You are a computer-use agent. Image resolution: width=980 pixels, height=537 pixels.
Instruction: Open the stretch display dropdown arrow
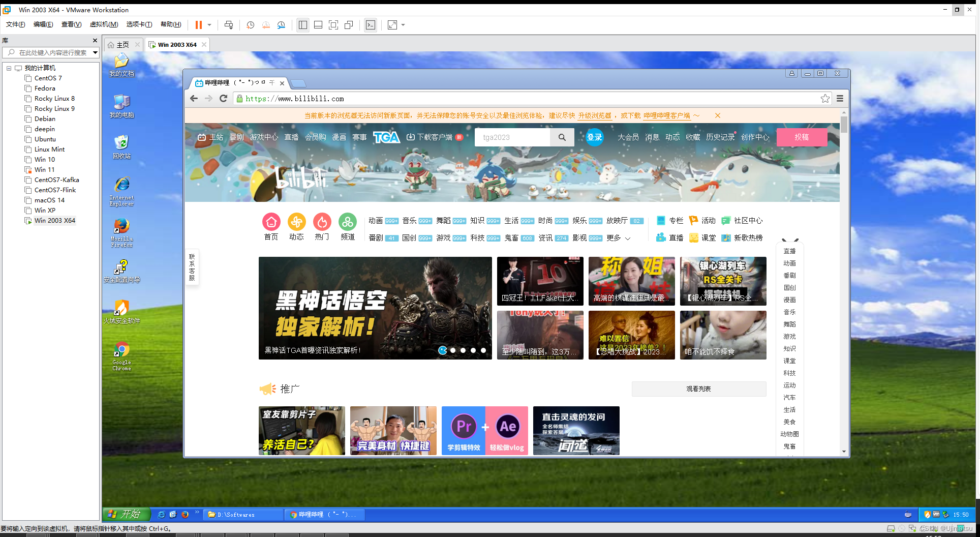click(x=404, y=25)
